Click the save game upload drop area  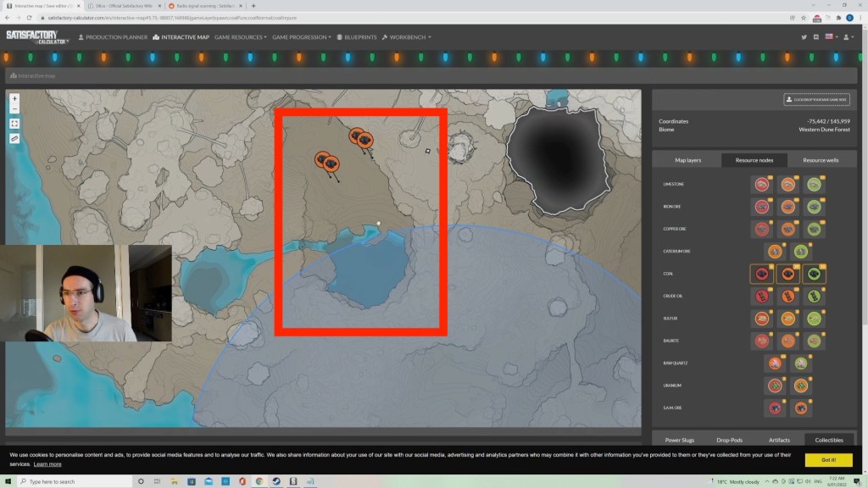(x=816, y=99)
